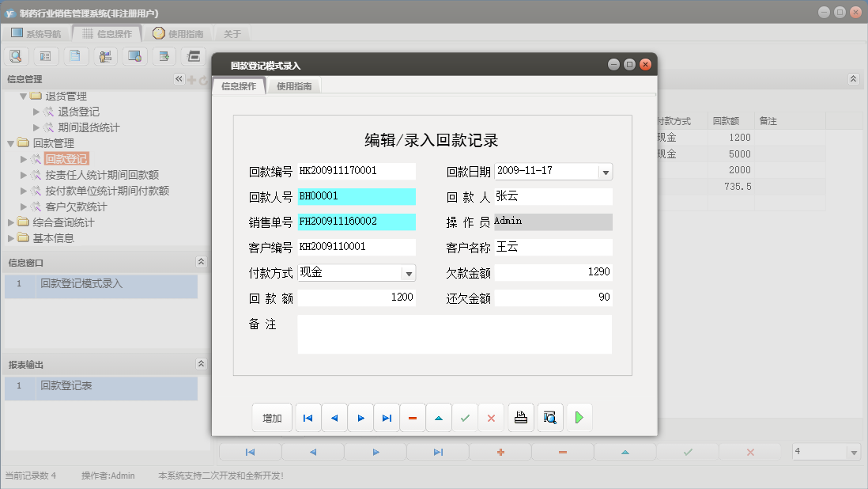Open print preview in the dialog toolbar
This screenshot has width=868, height=489.
tap(549, 417)
